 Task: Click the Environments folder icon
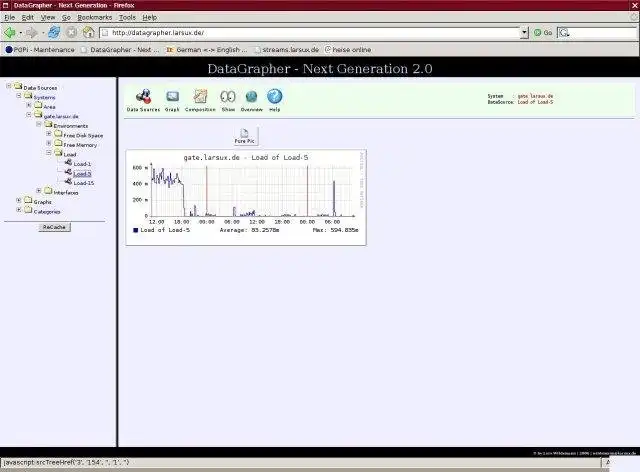click(48, 124)
